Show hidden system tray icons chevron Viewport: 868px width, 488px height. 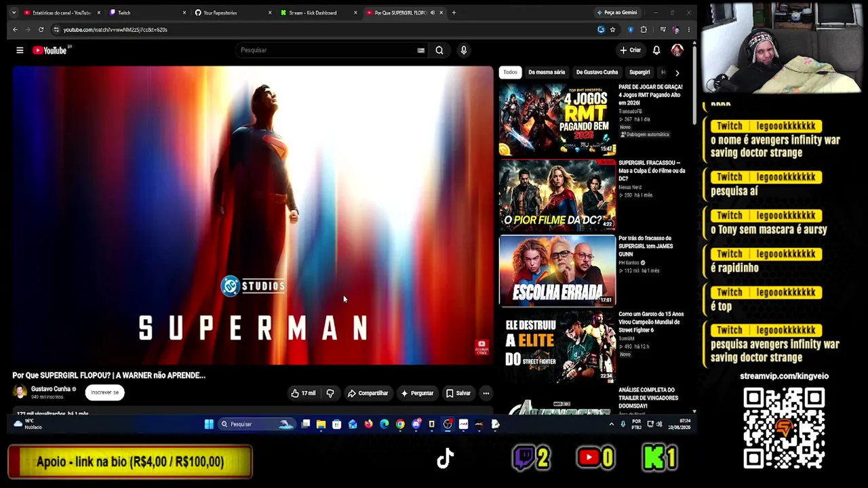[x=611, y=424]
